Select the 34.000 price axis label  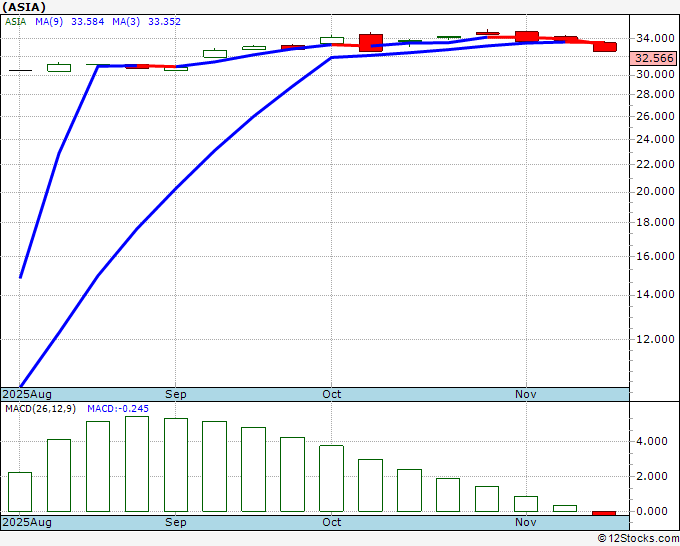655,39
